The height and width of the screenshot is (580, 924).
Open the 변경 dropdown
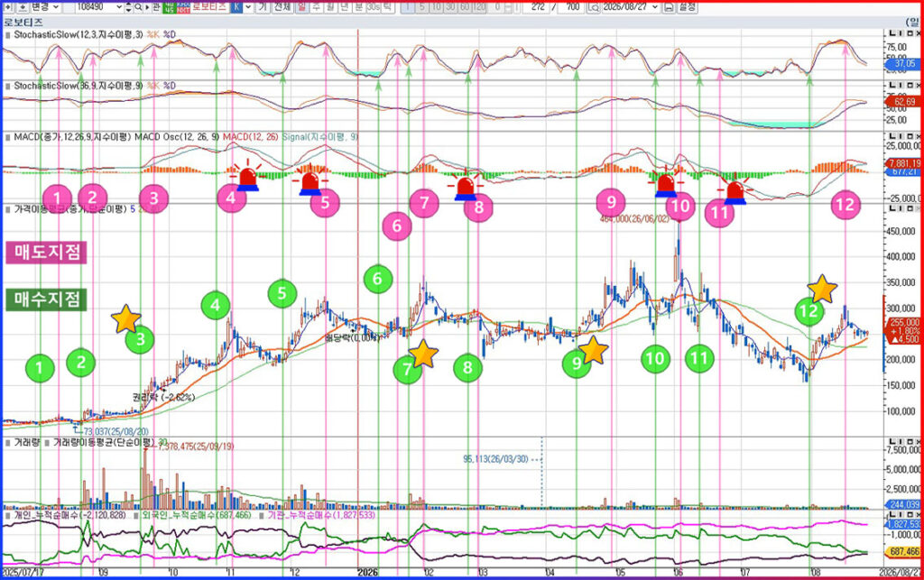[45, 7]
